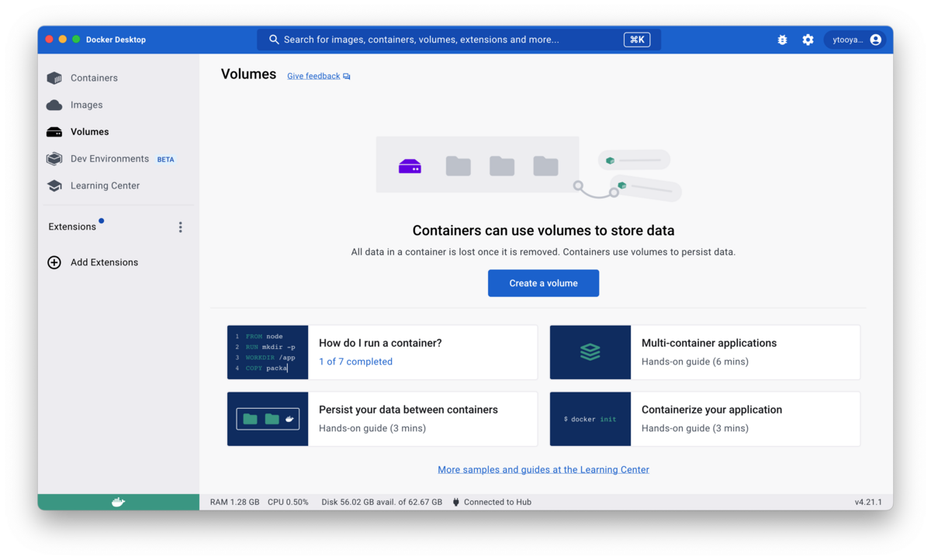Viewport: 931px width, 560px height.
Task: Click the Learning Center graduation cap icon
Action: pyautogui.click(x=54, y=186)
